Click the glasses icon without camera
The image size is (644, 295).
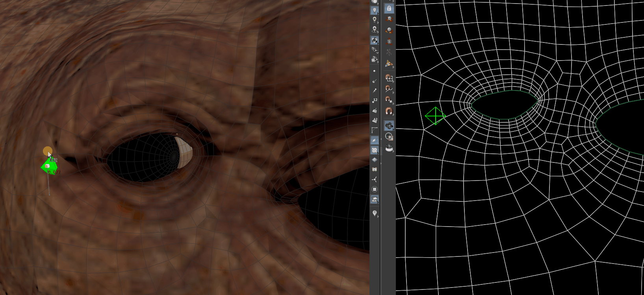click(x=375, y=50)
